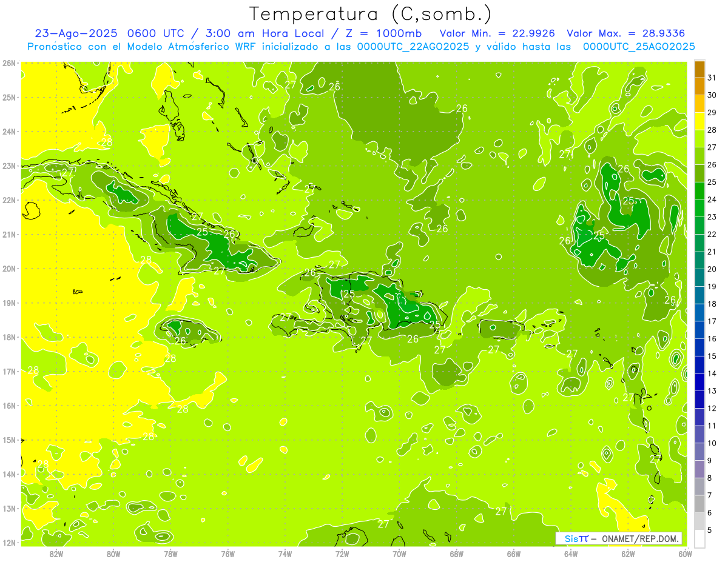Click the 20N latitude axis label

tap(8, 269)
